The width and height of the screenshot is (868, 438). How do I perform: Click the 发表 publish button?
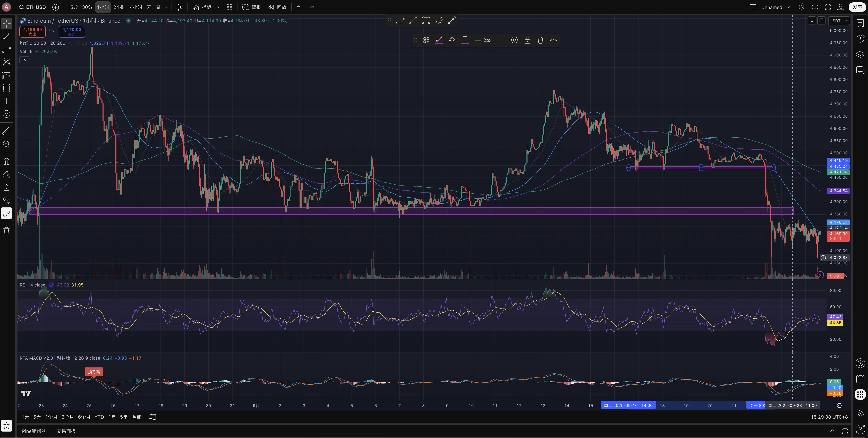(x=857, y=7)
